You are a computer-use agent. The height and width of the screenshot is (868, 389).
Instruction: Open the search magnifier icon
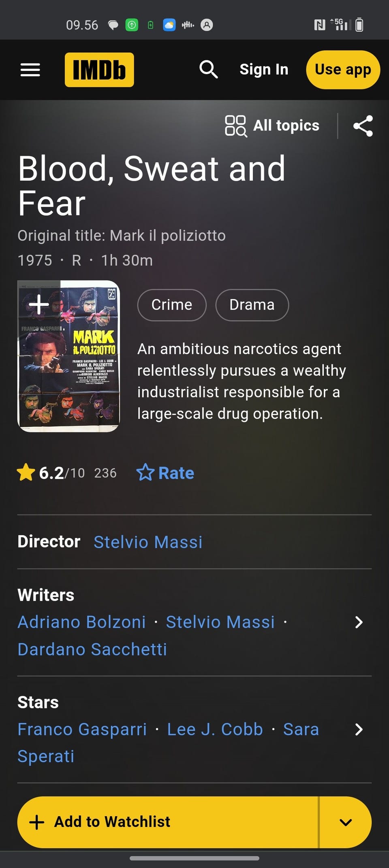click(209, 70)
